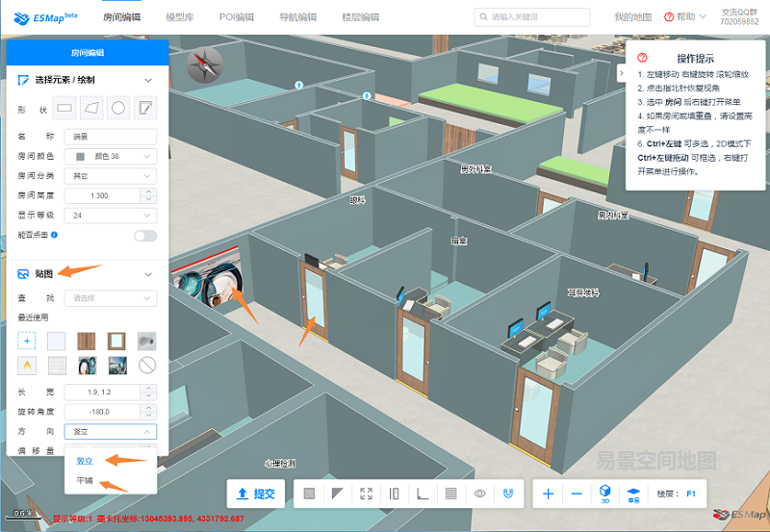Select the door texture thumbnail
Image resolution: width=770 pixels, height=532 pixels.
[x=116, y=342]
